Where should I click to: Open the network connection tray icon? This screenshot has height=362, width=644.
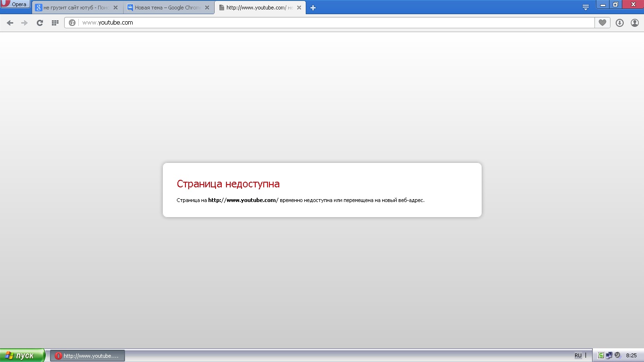click(x=609, y=355)
